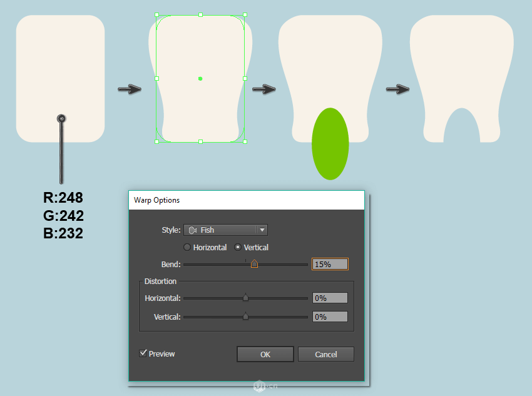
Task: Click the Vertical distortion 0% field
Action: point(330,317)
